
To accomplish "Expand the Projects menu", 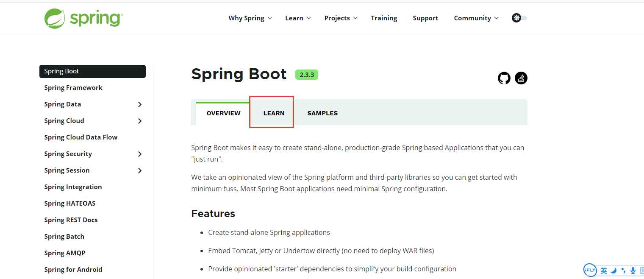I will (x=341, y=18).
